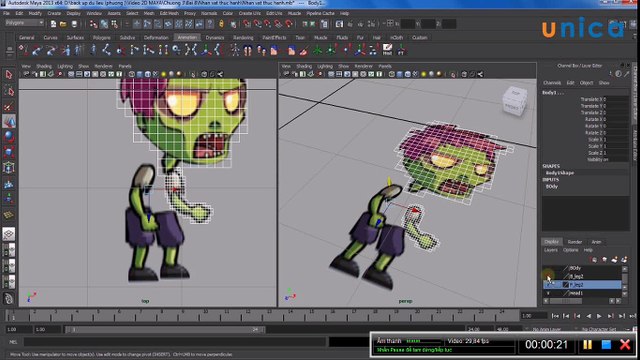The width and height of the screenshot is (640, 360).
Task: Enable Snap to grids magnet icon
Action: [x=247, y=24]
